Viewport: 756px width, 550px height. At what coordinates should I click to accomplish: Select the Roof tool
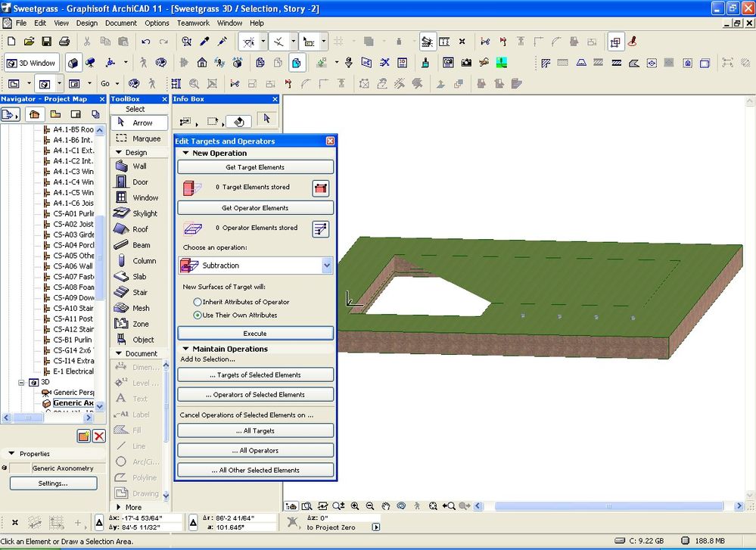pos(139,229)
